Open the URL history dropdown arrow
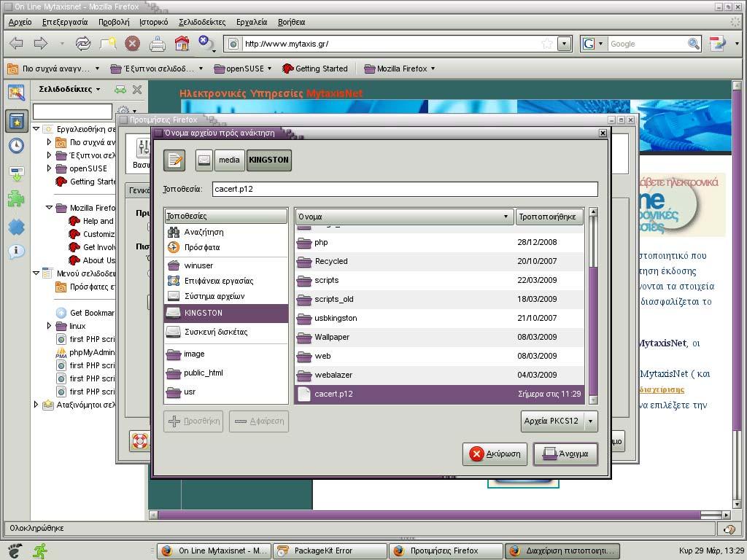Screen dimensions: 747x560 coord(565,44)
